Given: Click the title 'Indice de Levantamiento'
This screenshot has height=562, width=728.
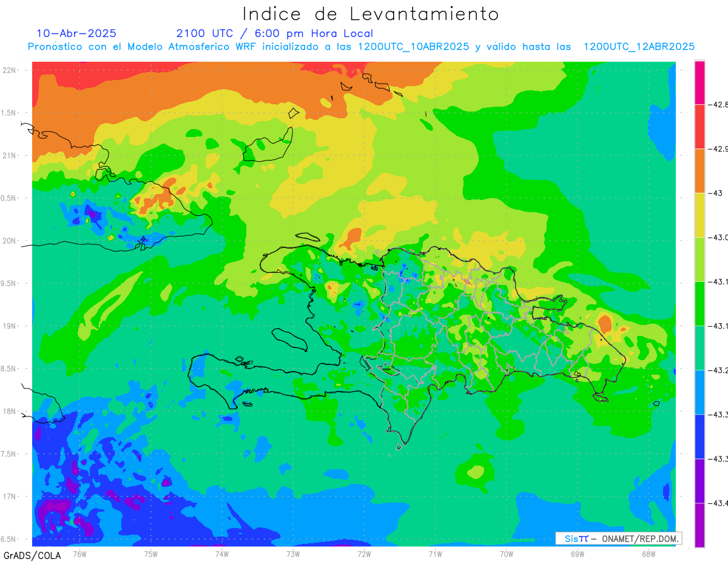Looking at the screenshot, I should tap(371, 14).
